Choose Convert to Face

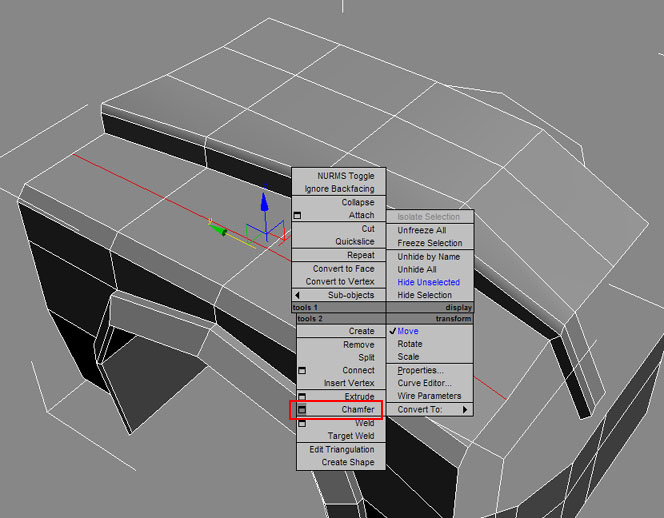click(343, 269)
